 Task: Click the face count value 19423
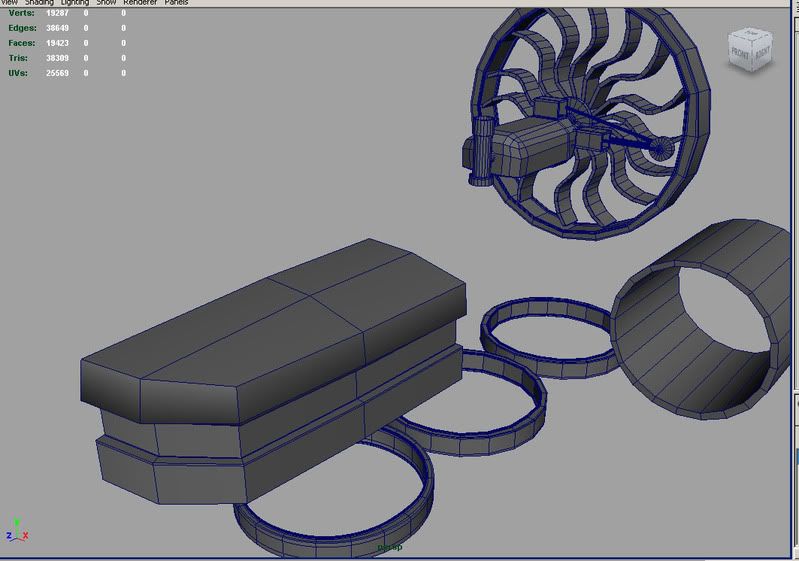pyautogui.click(x=57, y=43)
